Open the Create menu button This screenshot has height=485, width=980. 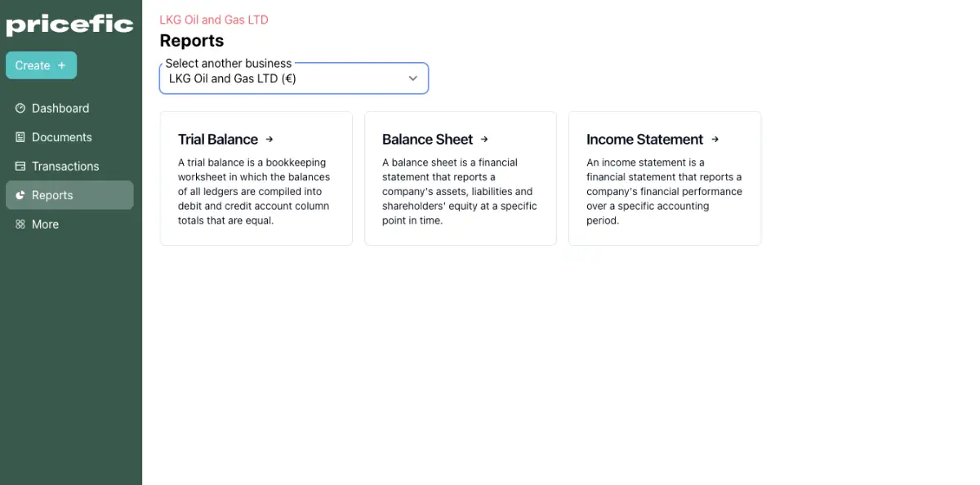[41, 65]
